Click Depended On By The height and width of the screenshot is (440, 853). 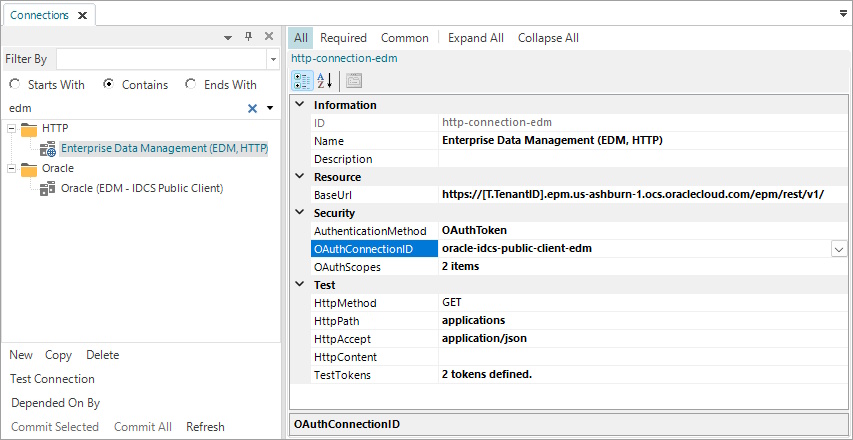pos(55,403)
